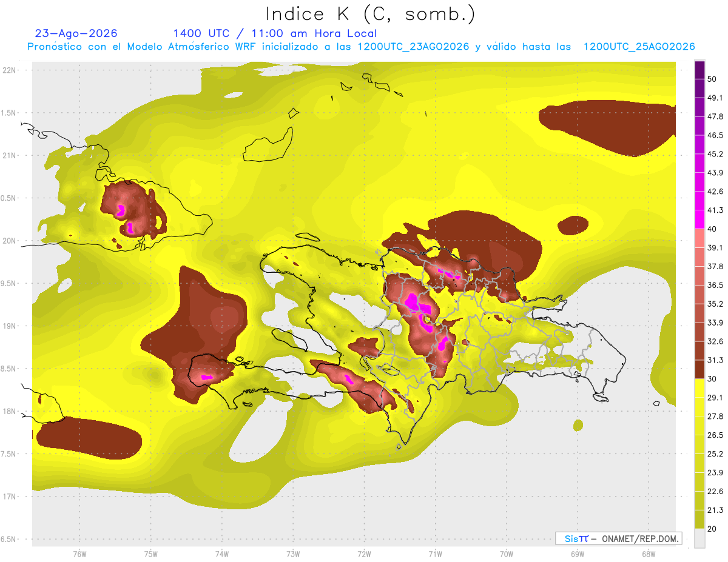Click the latitude axis label '20N'

coord(9,241)
